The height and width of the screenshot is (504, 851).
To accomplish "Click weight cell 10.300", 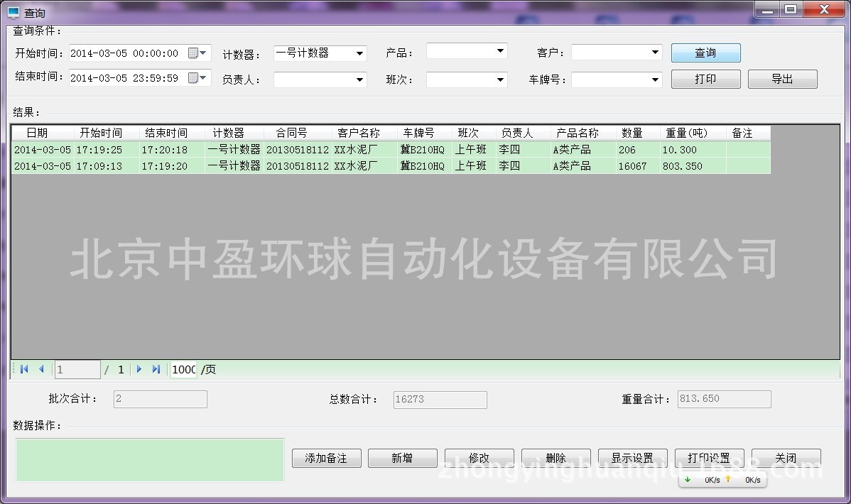I will 693,150.
